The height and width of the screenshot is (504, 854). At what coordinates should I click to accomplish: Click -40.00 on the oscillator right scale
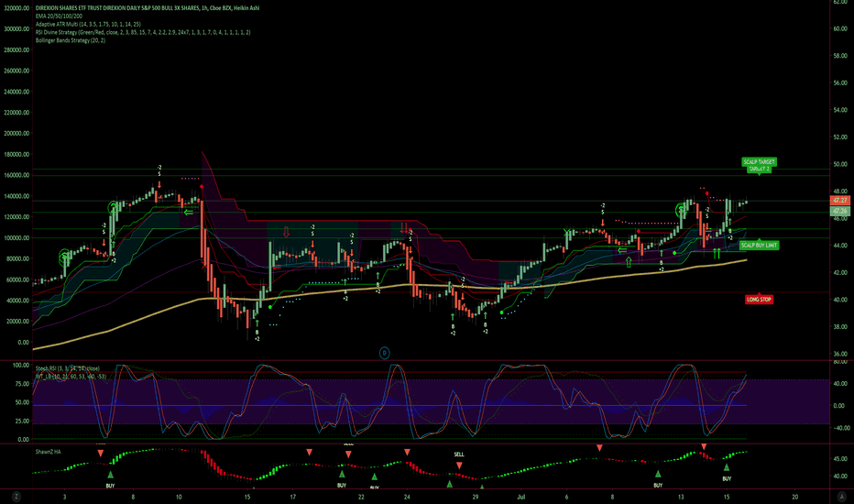[x=840, y=428]
